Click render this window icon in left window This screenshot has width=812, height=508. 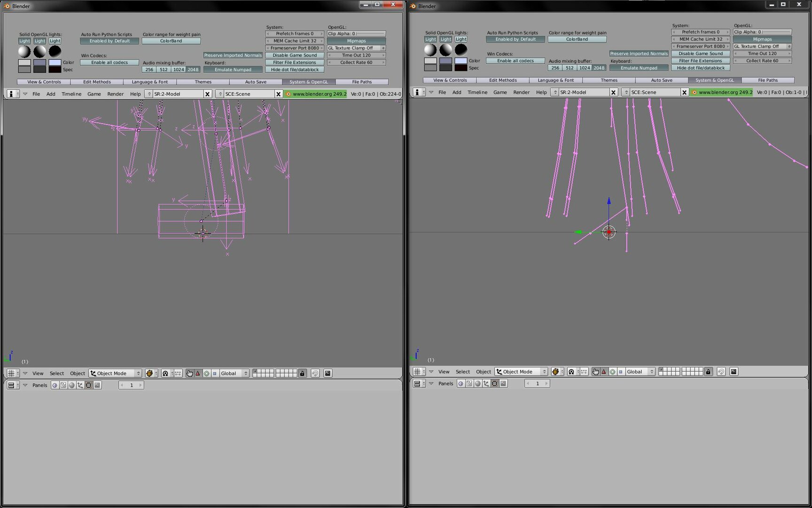328,373
